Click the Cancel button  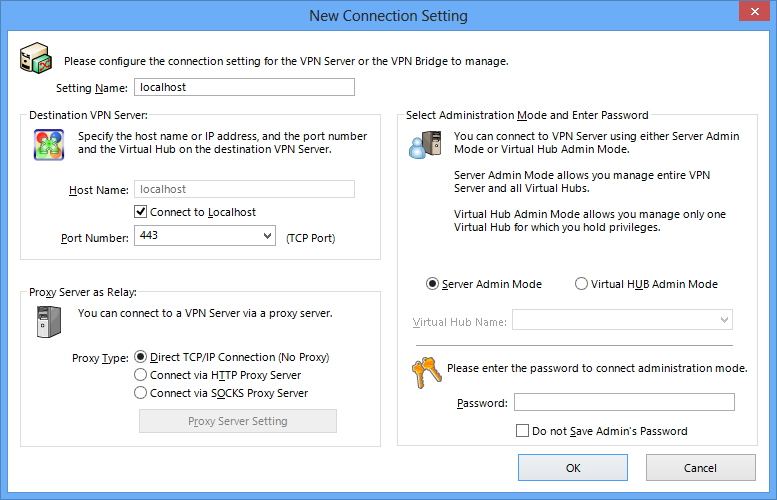tap(701, 467)
